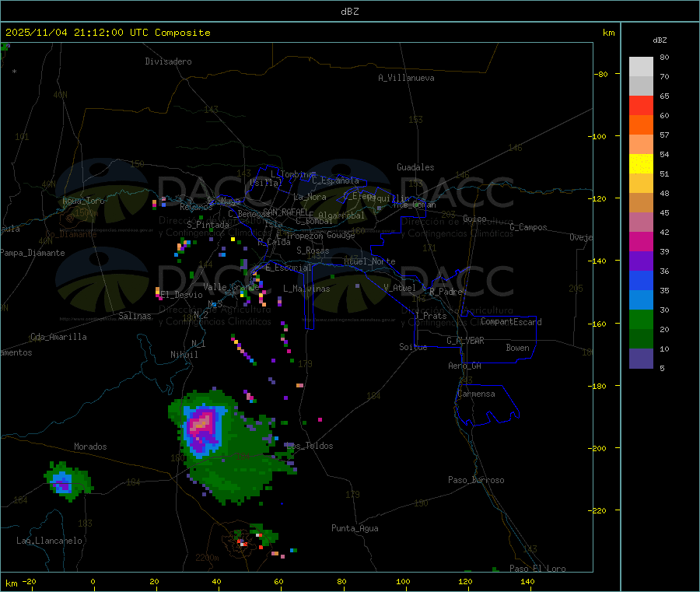
Task: Click the Aero_GA map label
Action: click(465, 366)
